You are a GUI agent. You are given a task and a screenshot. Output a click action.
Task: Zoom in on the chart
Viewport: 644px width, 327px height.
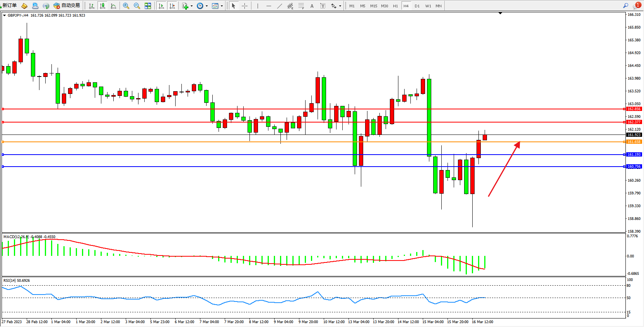pos(126,6)
